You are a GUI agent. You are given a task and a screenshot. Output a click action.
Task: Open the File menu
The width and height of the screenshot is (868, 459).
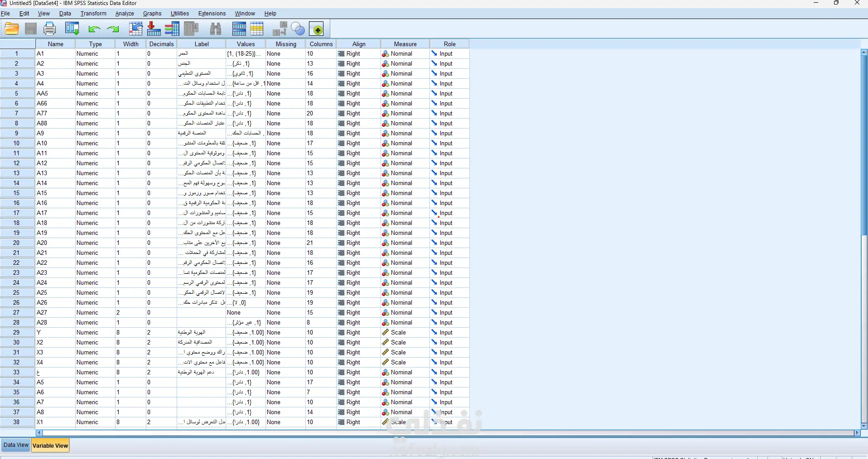5,14
